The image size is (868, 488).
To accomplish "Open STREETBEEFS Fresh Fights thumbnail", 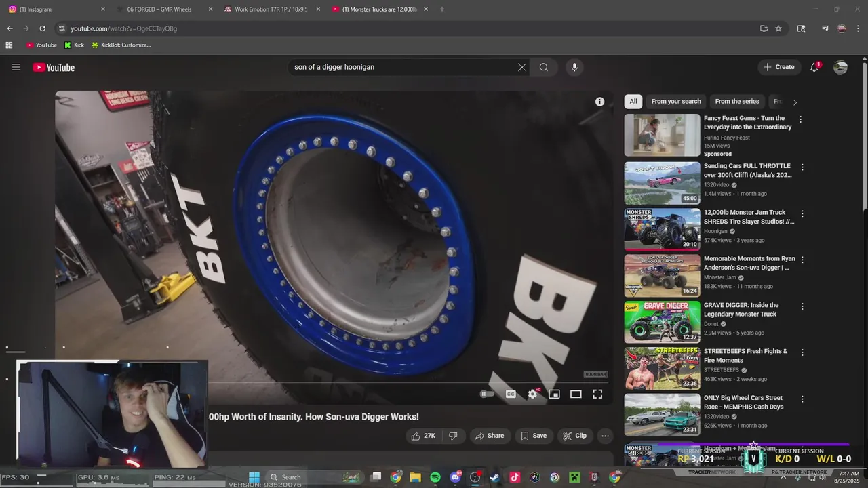I will click(662, 368).
